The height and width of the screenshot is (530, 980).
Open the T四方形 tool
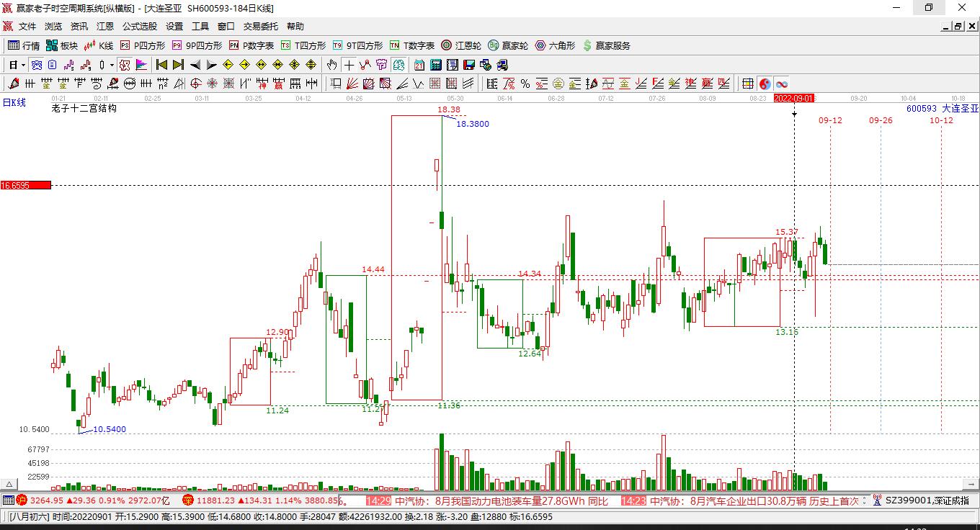303,45
